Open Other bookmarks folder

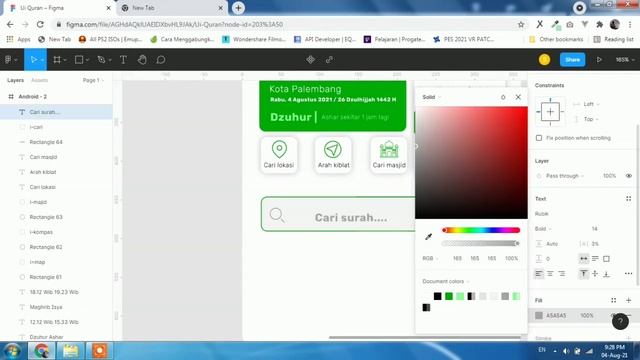click(x=556, y=39)
